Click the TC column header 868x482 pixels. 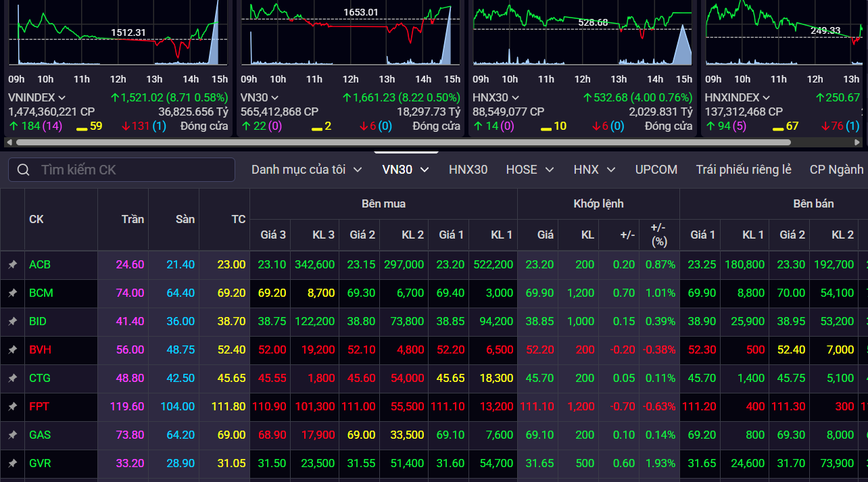(239, 220)
